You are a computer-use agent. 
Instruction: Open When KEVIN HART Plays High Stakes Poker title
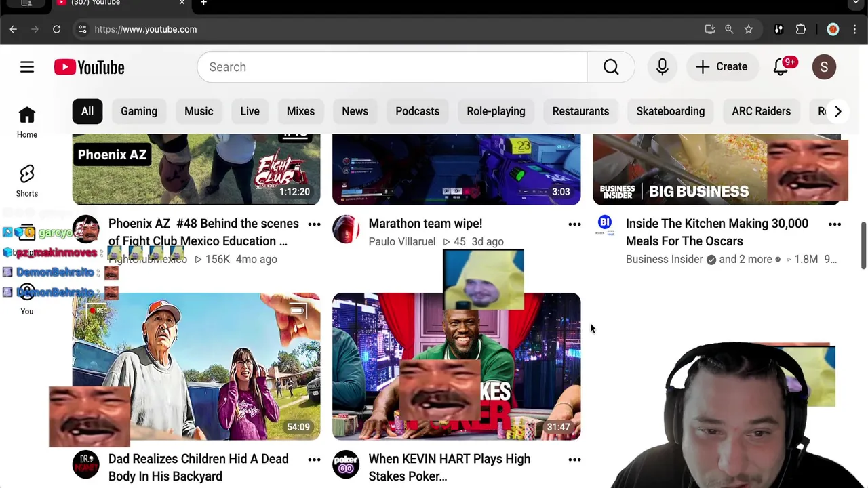pyautogui.click(x=450, y=468)
